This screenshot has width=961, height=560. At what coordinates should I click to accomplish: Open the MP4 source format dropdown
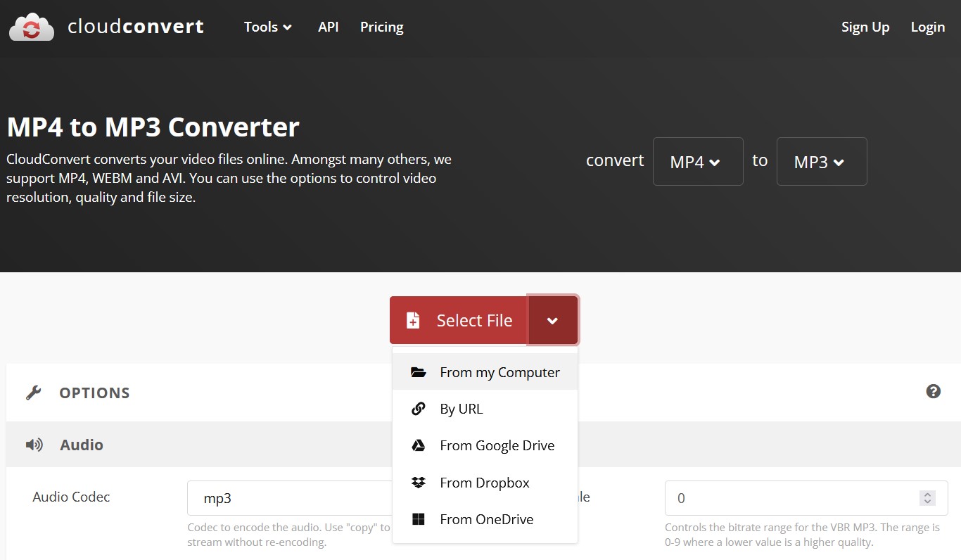coord(698,161)
